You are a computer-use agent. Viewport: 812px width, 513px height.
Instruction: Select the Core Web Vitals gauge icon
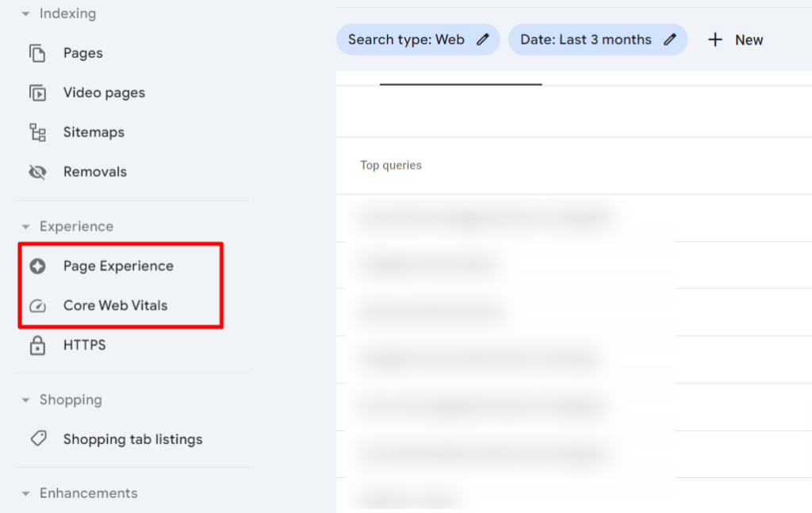tap(38, 305)
